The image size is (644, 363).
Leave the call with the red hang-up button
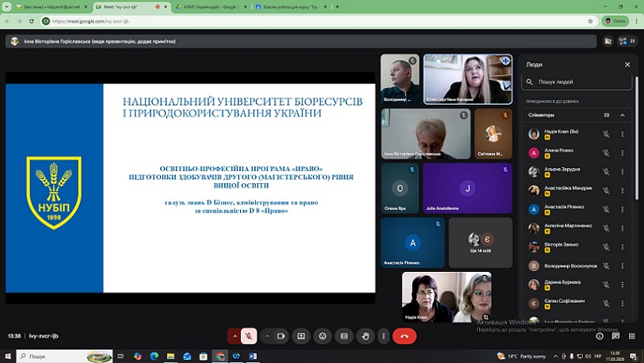pos(405,336)
